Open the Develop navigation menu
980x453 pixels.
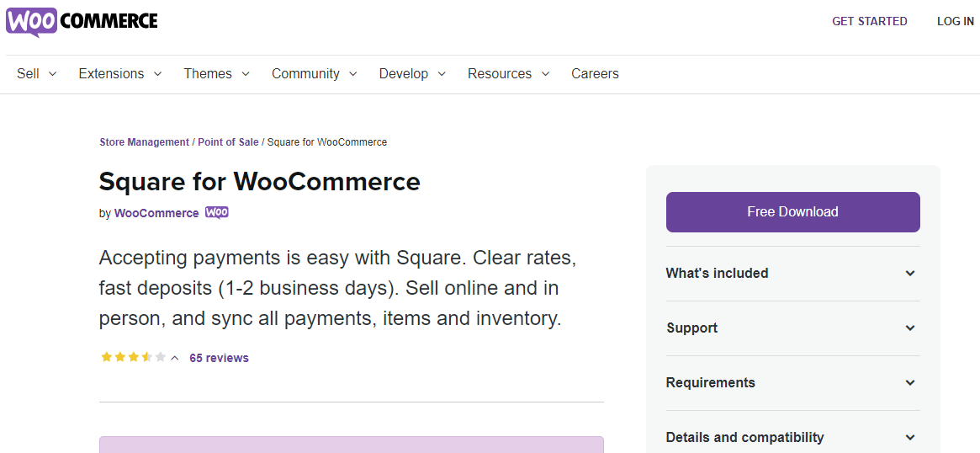click(412, 74)
